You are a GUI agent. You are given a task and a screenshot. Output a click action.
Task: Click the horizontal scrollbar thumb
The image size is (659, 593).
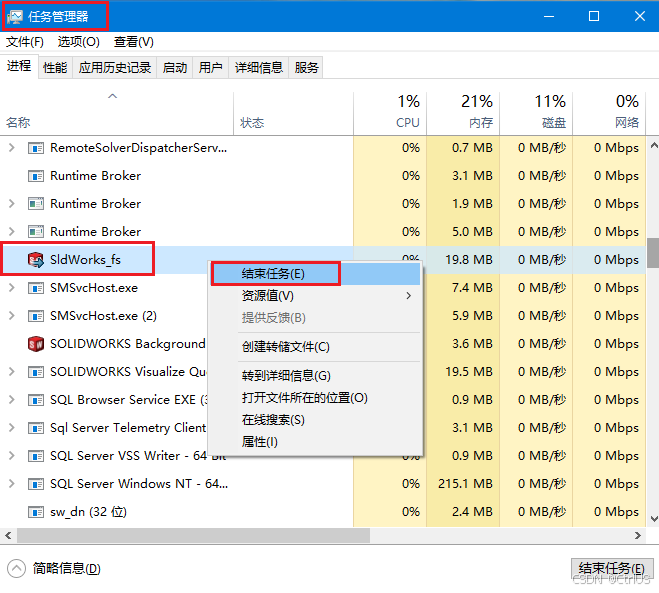pos(193,536)
